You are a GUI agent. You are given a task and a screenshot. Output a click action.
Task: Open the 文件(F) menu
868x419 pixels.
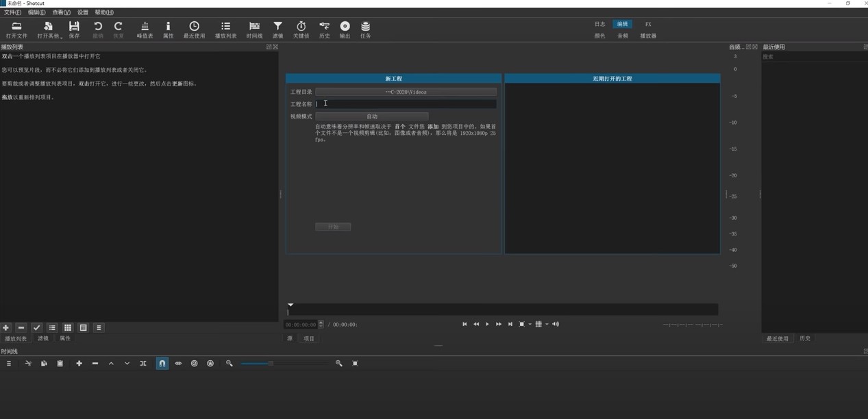12,12
